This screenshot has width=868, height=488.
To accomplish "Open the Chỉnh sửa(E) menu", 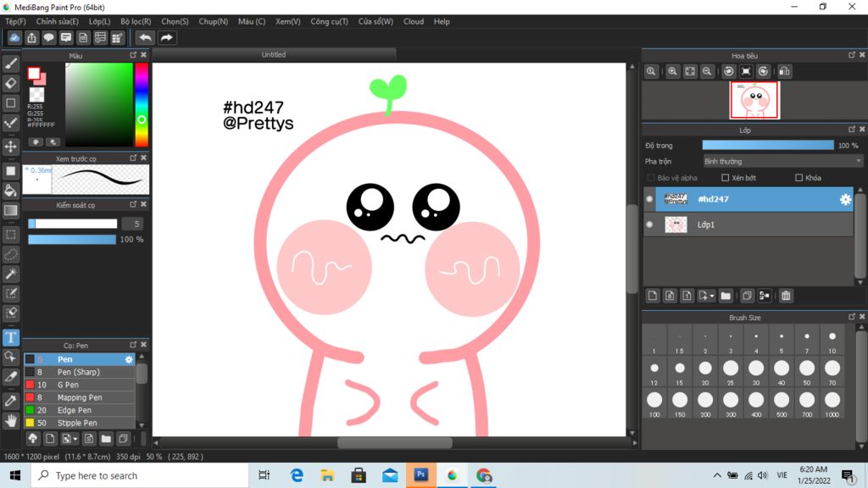I will [x=58, y=21].
